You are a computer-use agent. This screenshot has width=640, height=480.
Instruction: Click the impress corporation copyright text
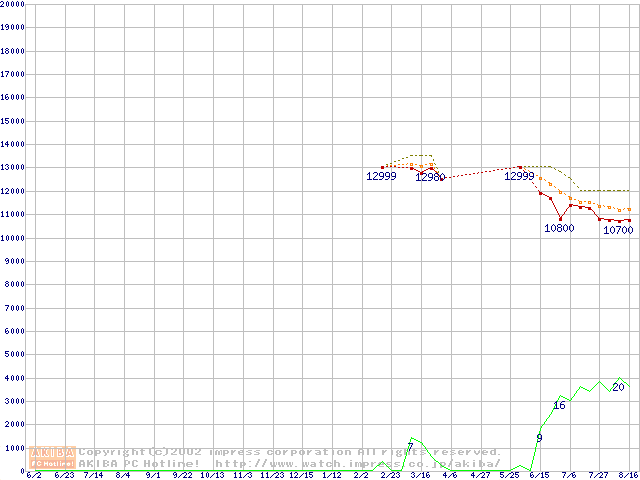pos(290,452)
